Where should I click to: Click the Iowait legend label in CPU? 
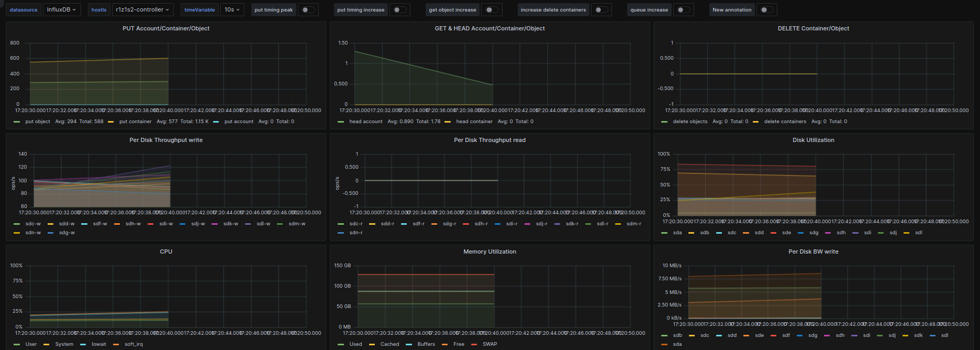[98, 344]
